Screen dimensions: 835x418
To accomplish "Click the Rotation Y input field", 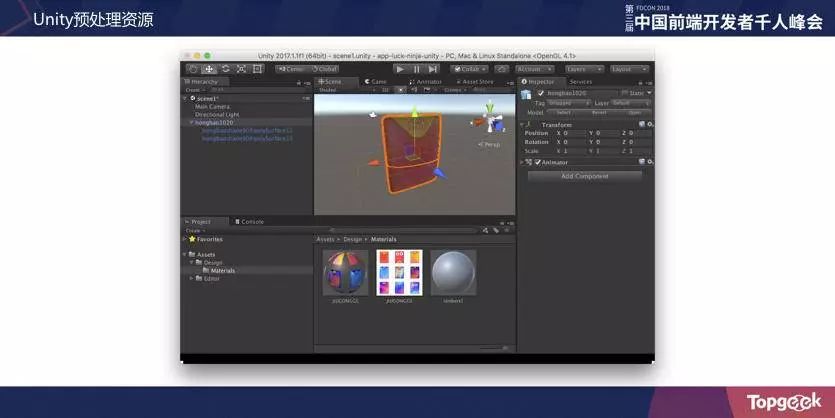I will pos(607,142).
